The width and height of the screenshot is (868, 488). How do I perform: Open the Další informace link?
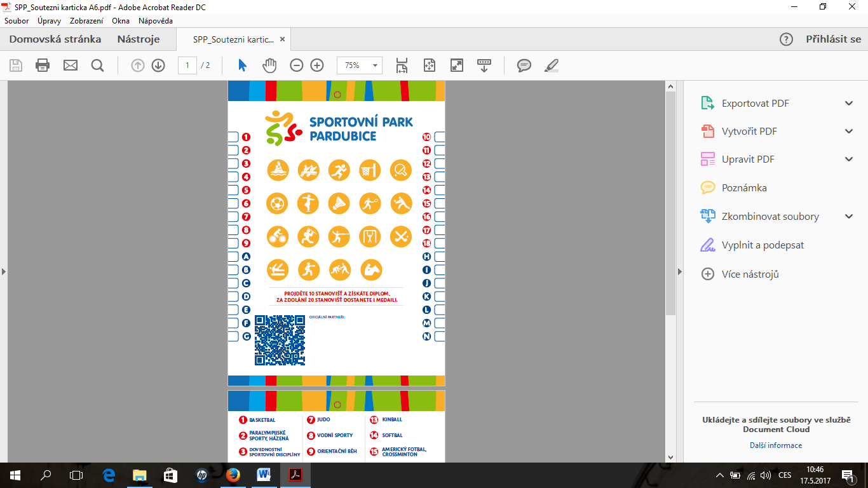tap(776, 445)
